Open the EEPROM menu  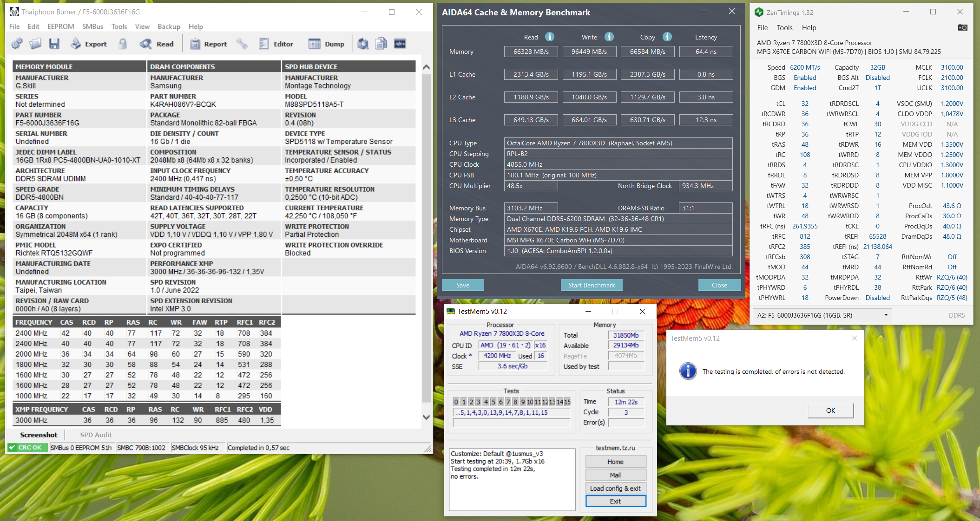point(60,26)
